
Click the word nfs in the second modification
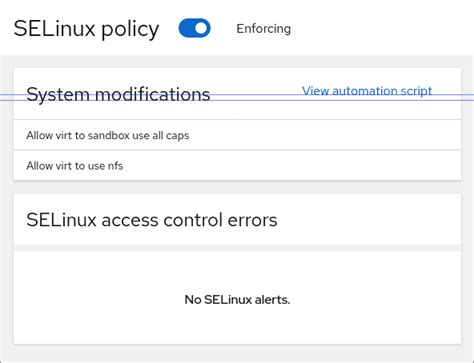coord(115,166)
